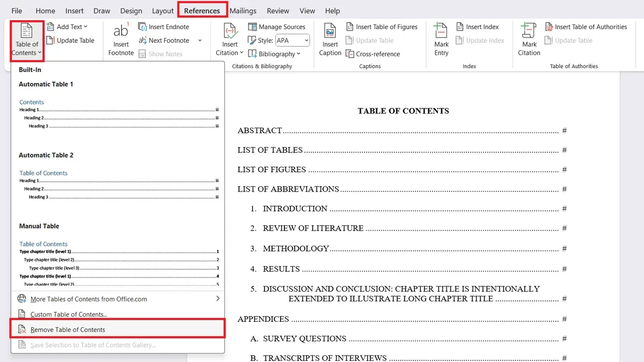This screenshot has width=644, height=362.
Task: Open the File tab
Action: pos(17,11)
